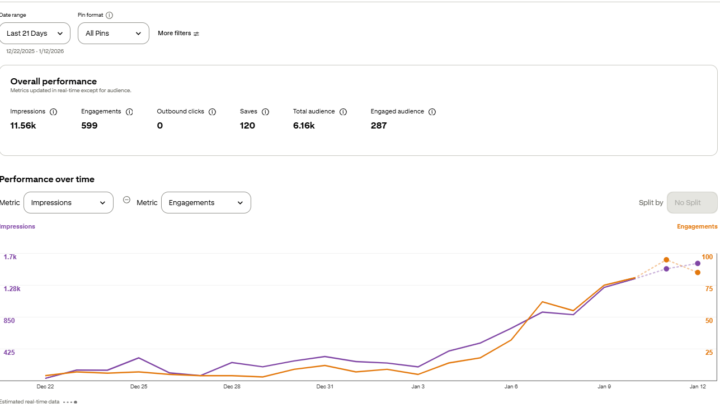Open More filters
Image resolution: width=720 pixels, height=418 pixels.
[179, 33]
